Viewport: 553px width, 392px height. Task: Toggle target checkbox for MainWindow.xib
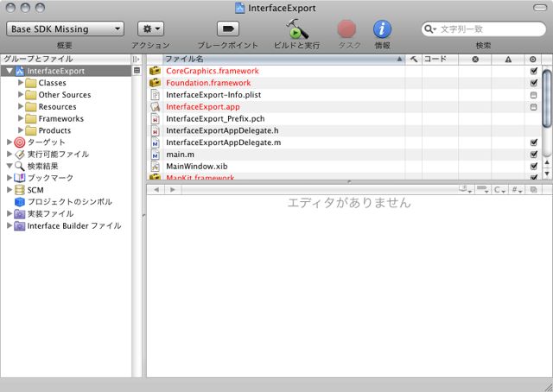[534, 166]
